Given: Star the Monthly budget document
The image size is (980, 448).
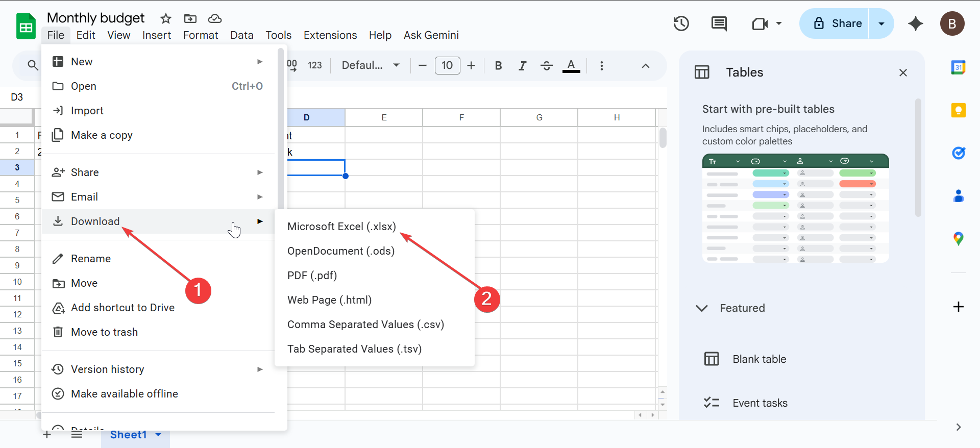Looking at the screenshot, I should coord(166,19).
